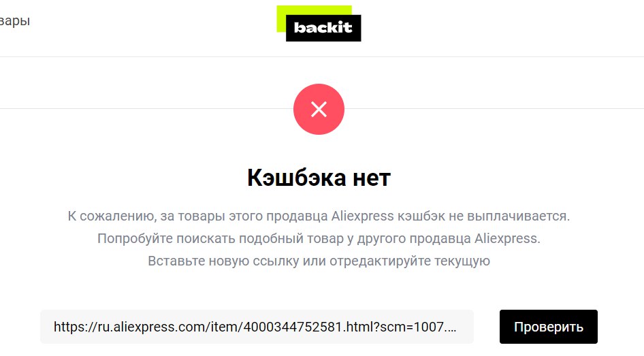Click Aliexpress at the end of the second line
Image resolution: width=644 pixels, height=356 pixels.
(507, 238)
